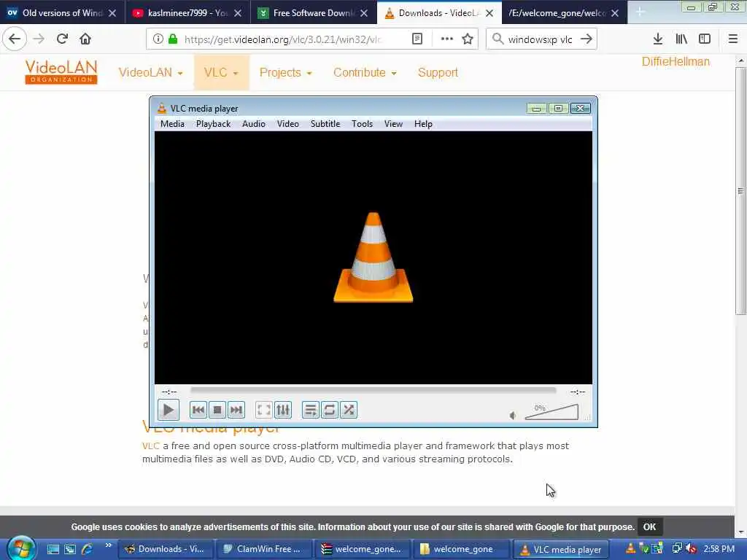Click the VLC volume slider

tap(551, 412)
